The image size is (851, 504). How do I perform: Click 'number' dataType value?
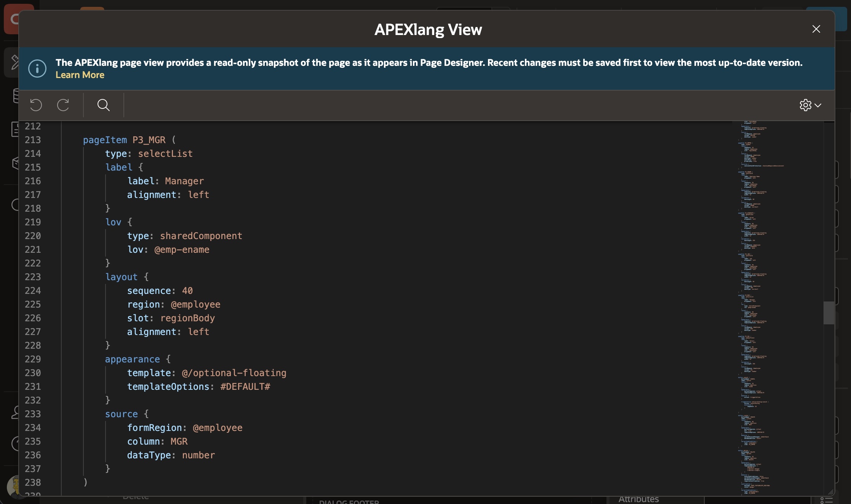tap(198, 455)
